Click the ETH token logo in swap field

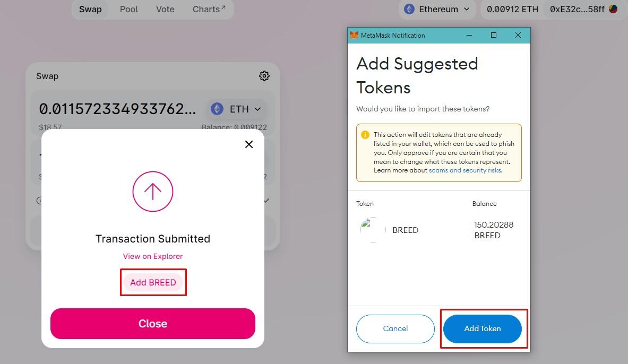pyautogui.click(x=217, y=109)
